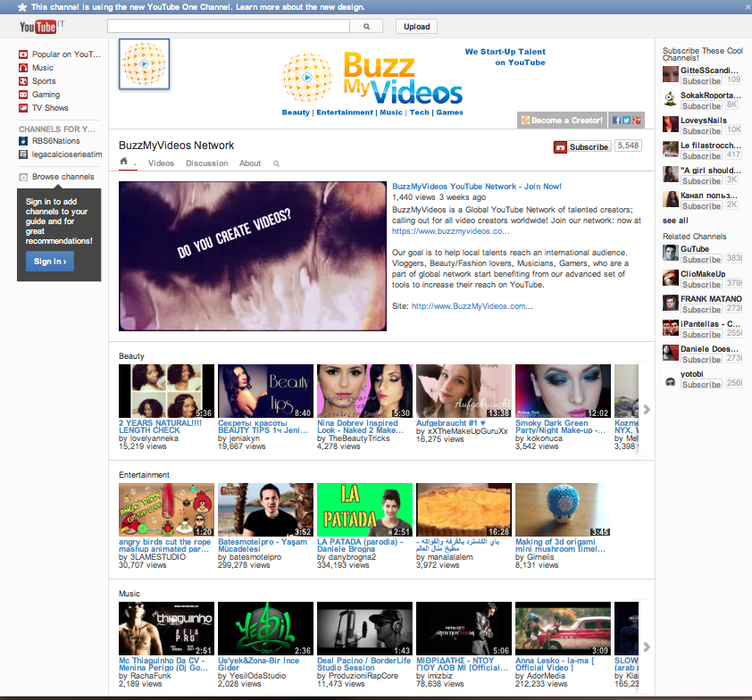Open the 'Anna Lesko - Ia-ma' video title
This screenshot has height=700, width=752.
555,664
